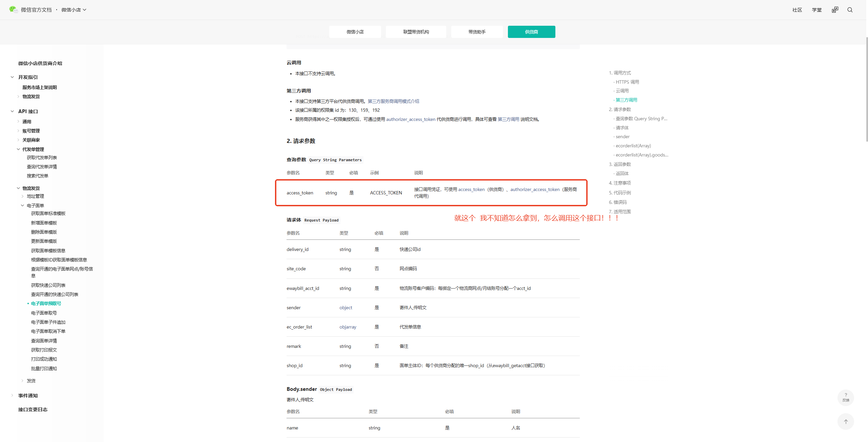The height and width of the screenshot is (442, 868).
Task: Expand the 发货 tree node
Action: tap(22, 381)
